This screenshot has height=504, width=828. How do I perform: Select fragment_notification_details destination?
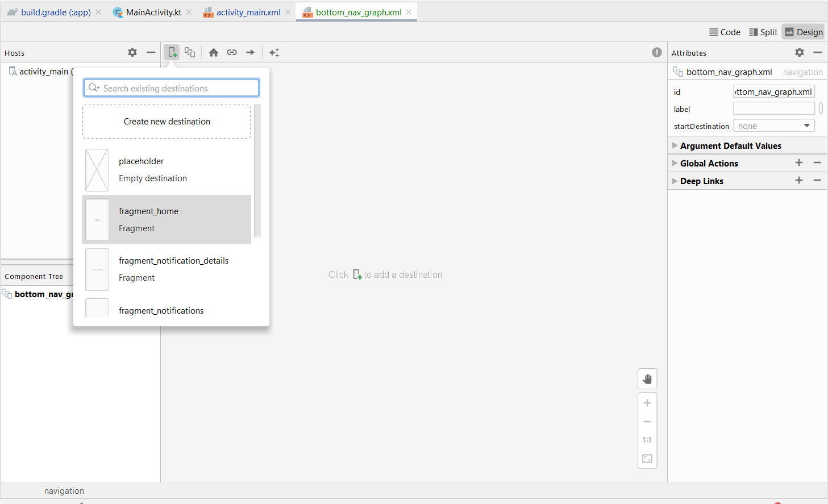(167, 269)
